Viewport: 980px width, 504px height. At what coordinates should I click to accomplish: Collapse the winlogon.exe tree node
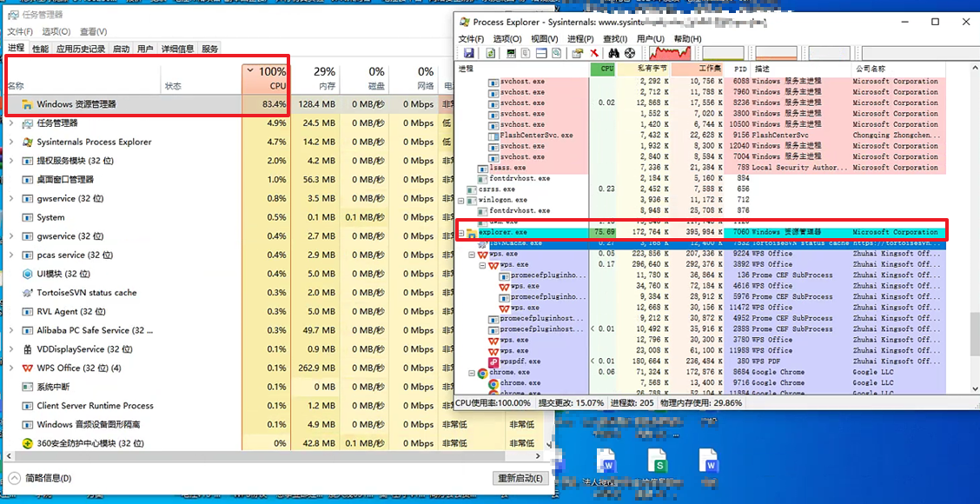point(461,200)
